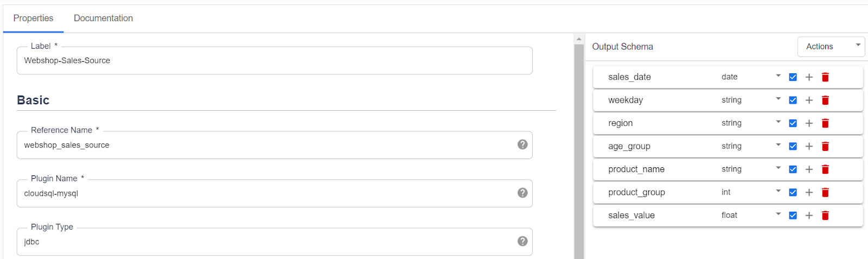Viewport: 868px width, 259px height.
Task: Toggle nullable checkbox on product_group row
Action: (793, 192)
